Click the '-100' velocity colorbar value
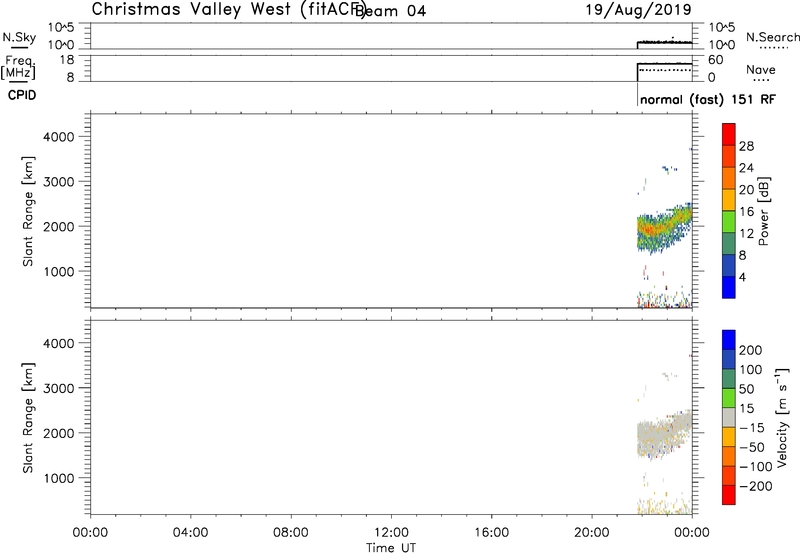Viewport: 800px width, 554px height. (x=756, y=467)
